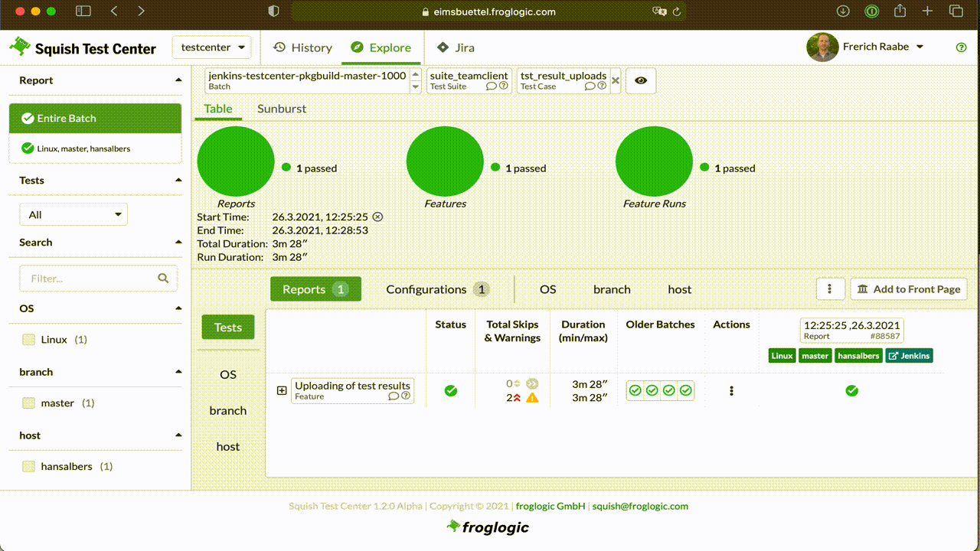Viewport: 980px width, 551px height.
Task: Click the search magnifier icon in the Filter box
Action: [163, 279]
